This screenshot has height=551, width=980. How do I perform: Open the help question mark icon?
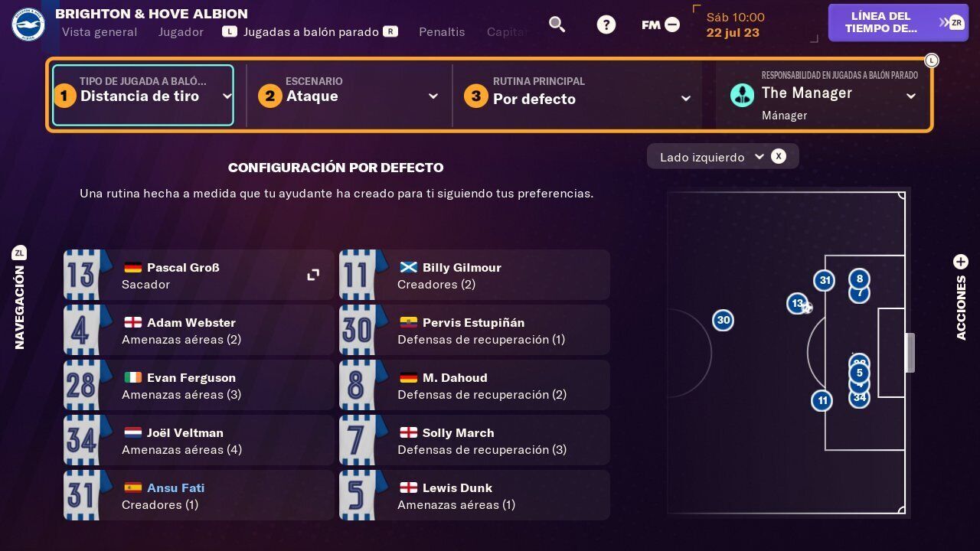tap(606, 24)
